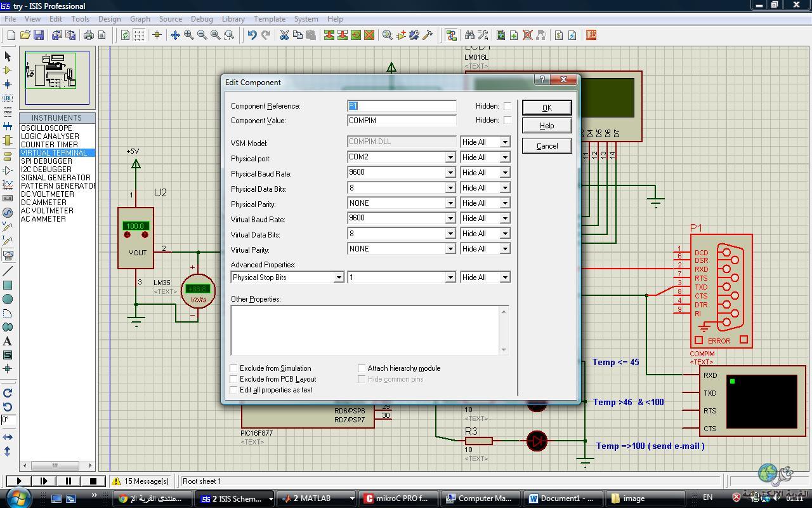Delete block with the red X icon

pyautogui.click(x=369, y=36)
